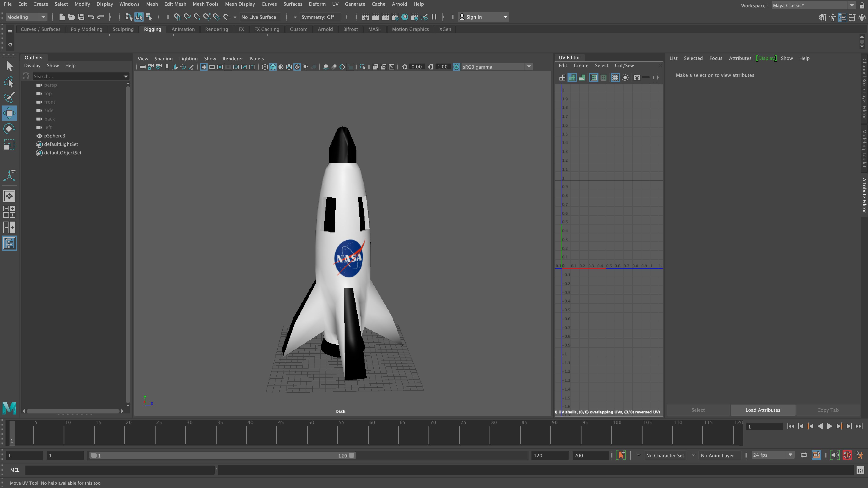868x488 pixels.
Task: Click the Load Attributes button
Action: tap(762, 410)
